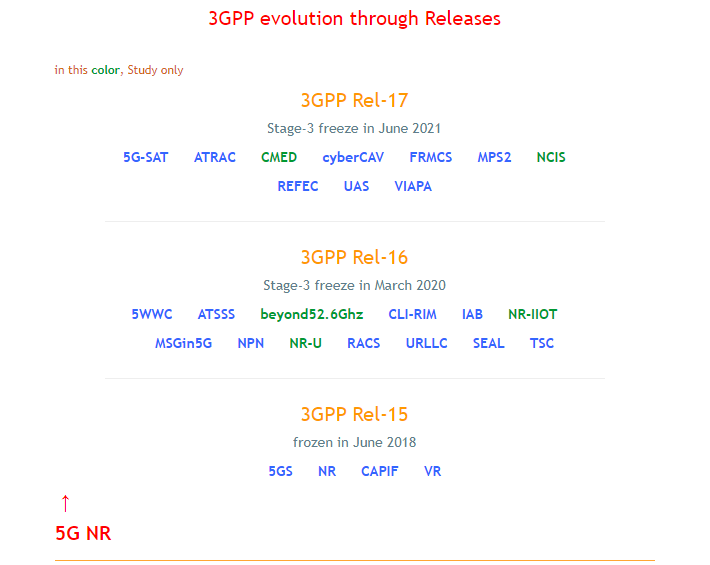Click the 3GPP Rel-17 heading
This screenshot has width=710, height=565.
(x=354, y=100)
